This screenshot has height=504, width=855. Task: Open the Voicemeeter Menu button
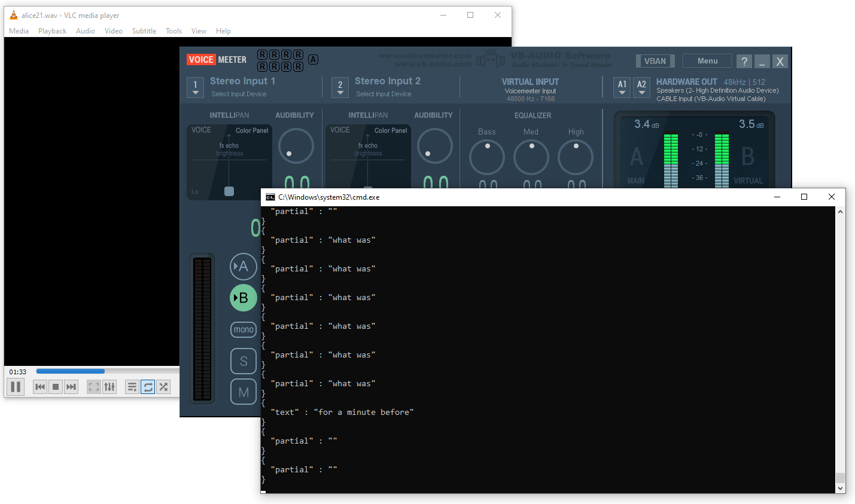pos(707,61)
